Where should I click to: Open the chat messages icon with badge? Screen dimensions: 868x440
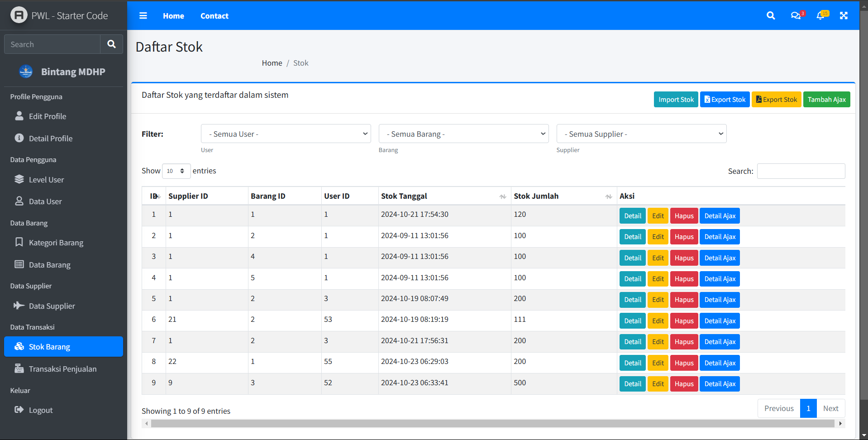click(x=796, y=15)
